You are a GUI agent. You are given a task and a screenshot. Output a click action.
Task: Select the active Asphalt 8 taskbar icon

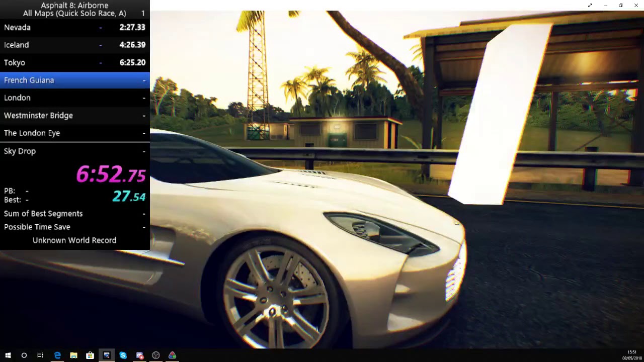(x=107, y=355)
